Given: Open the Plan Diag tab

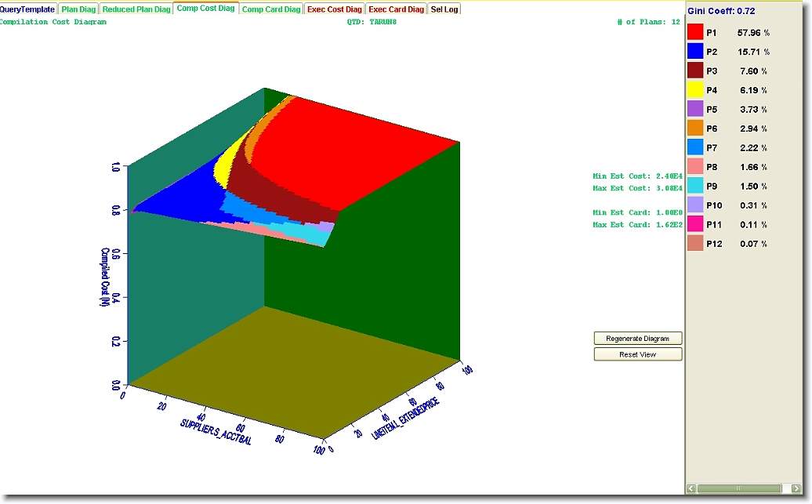Looking at the screenshot, I should point(78,9).
